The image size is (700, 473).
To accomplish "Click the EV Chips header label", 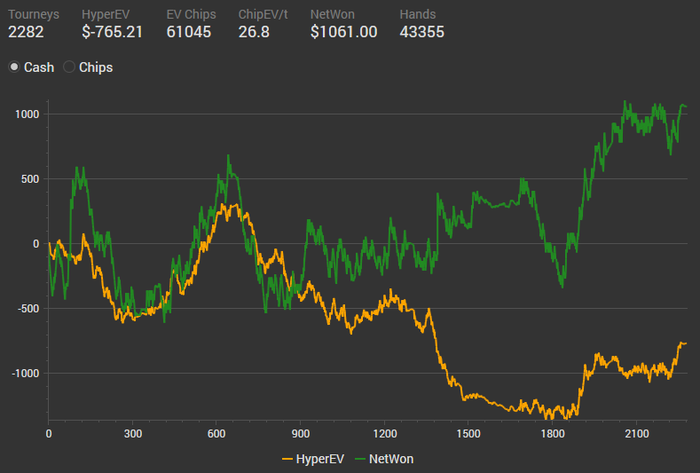I will pyautogui.click(x=191, y=14).
